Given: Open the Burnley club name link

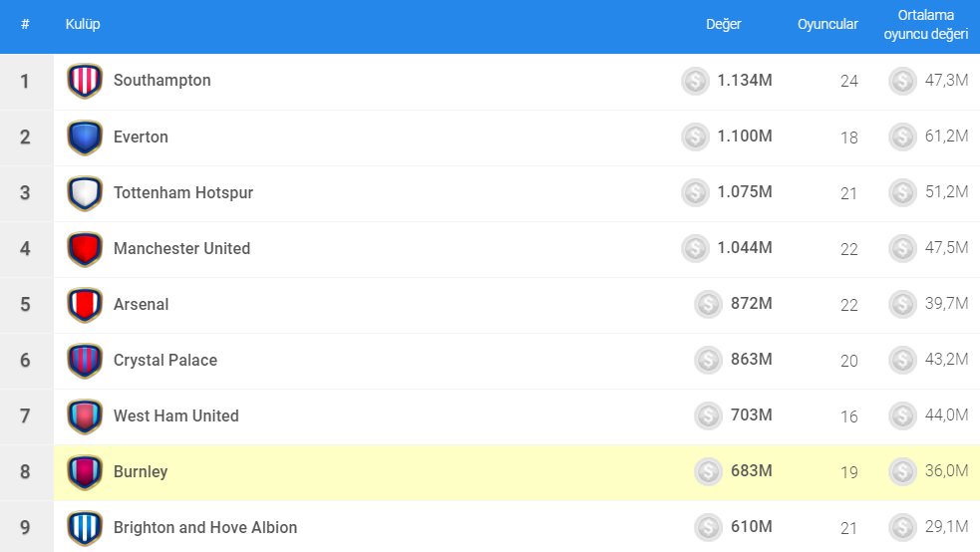Looking at the screenshot, I should 140,472.
